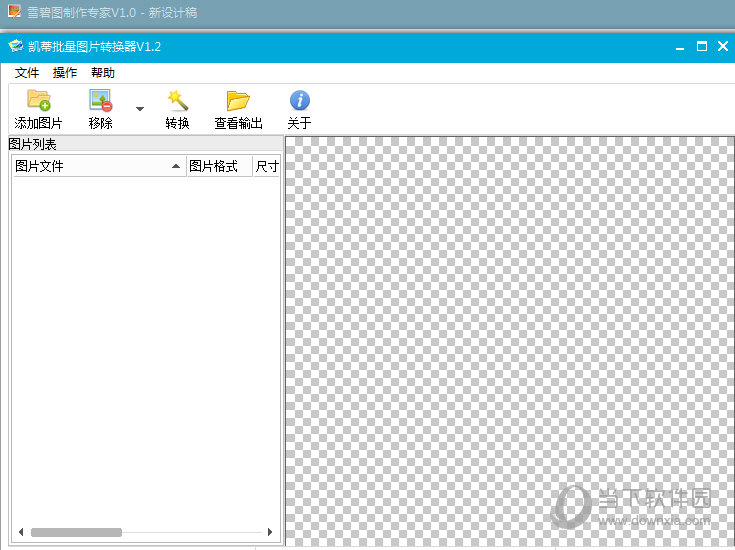The width and height of the screenshot is (735, 550).
Task: Maximize the 凯蒂批量图片转换器 window
Action: (x=702, y=46)
